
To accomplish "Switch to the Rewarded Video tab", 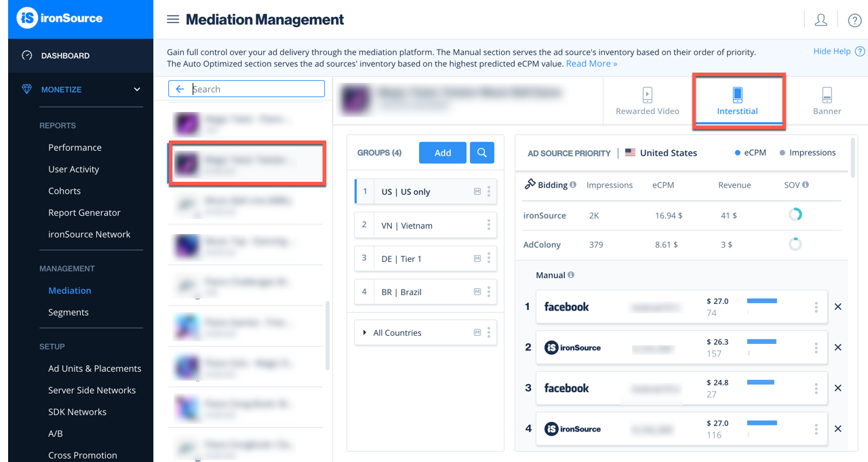I will (x=647, y=100).
